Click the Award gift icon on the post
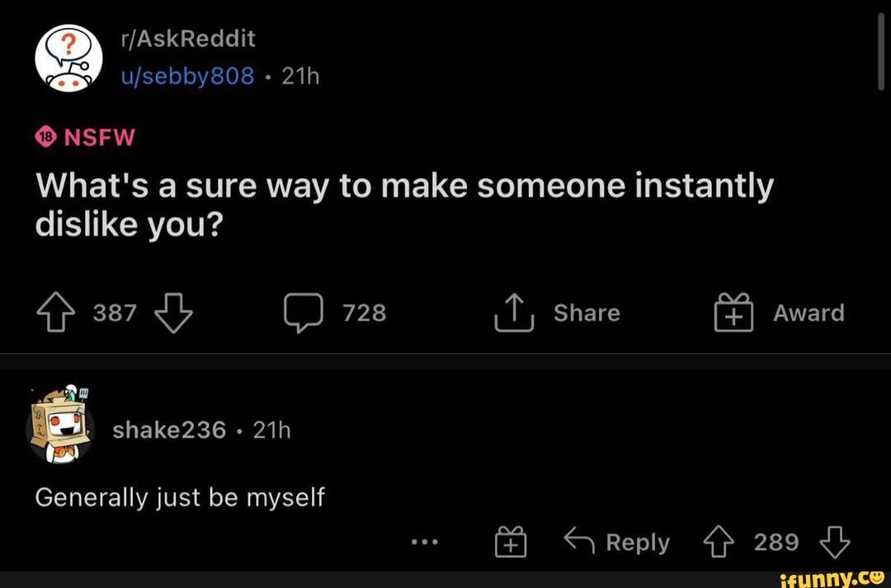This screenshot has width=891, height=588. [x=733, y=313]
